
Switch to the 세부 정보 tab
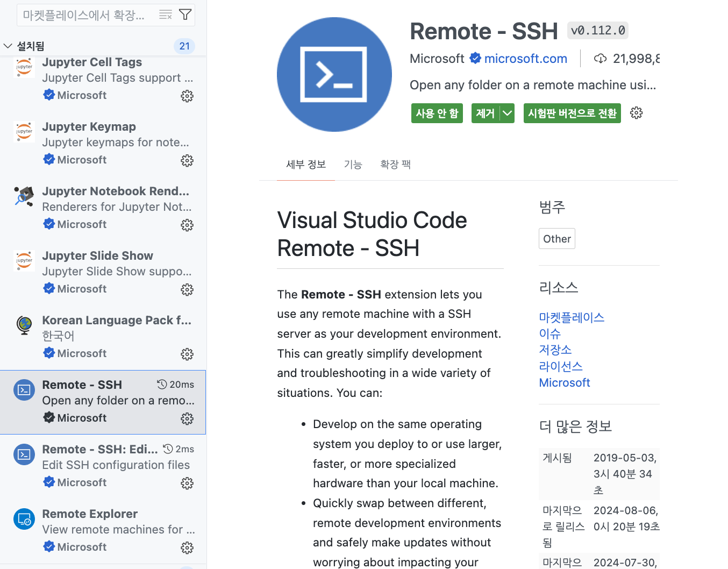coord(306,165)
